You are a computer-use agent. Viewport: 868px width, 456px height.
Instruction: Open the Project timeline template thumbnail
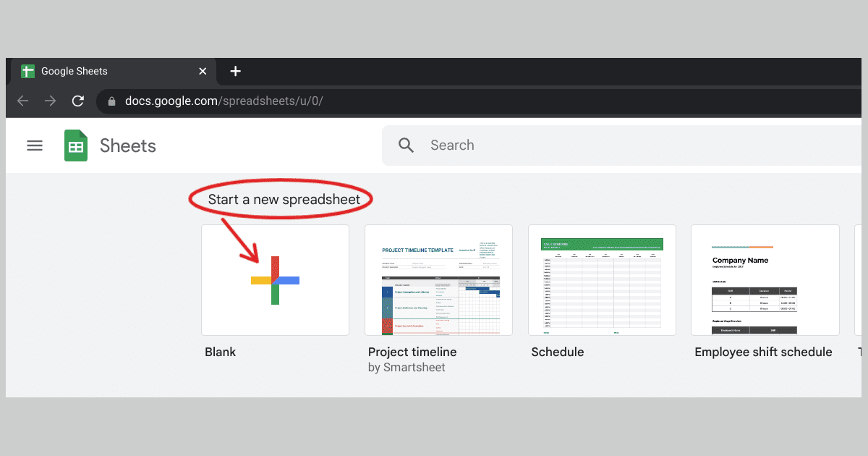(x=438, y=280)
